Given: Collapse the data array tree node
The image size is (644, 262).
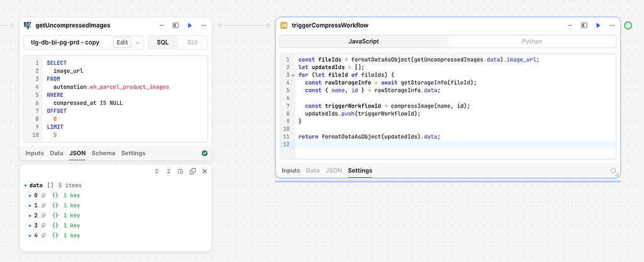Looking at the screenshot, I should (x=26, y=185).
